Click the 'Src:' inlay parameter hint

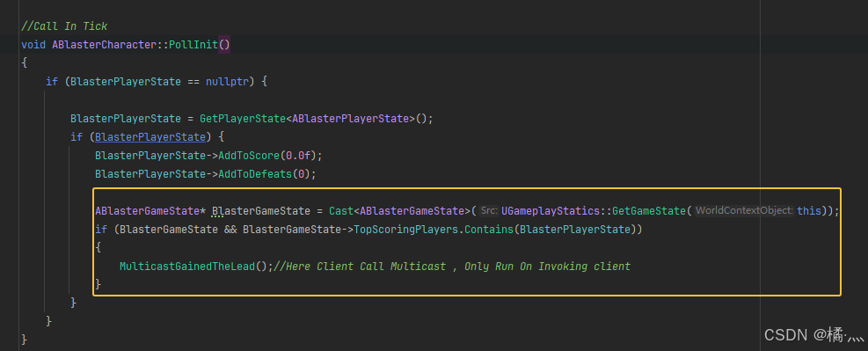(x=488, y=211)
